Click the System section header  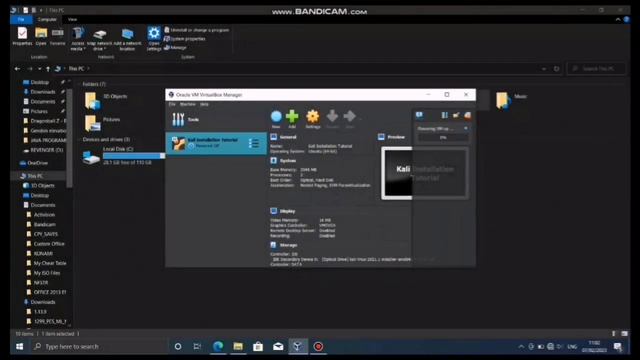click(x=288, y=161)
